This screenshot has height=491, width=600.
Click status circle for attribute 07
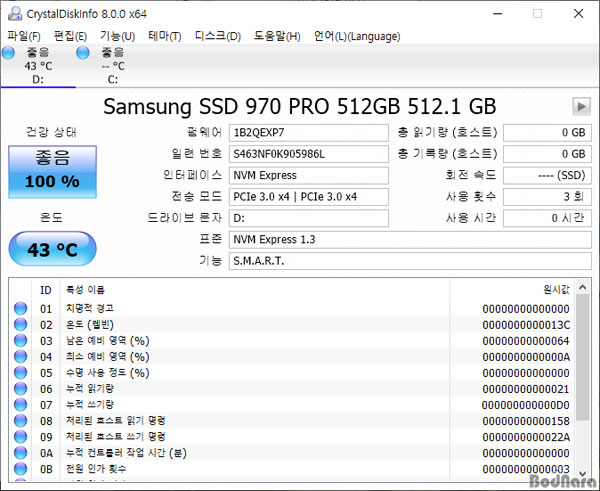[x=21, y=405]
